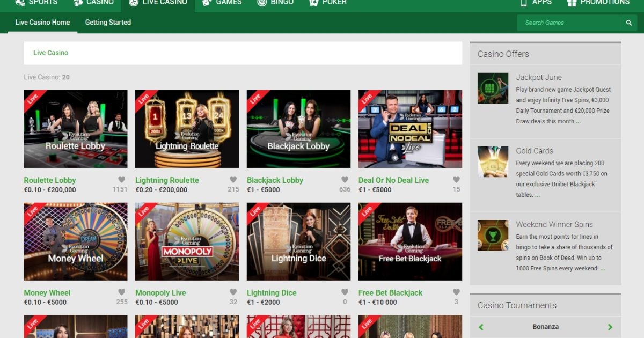Open the Bingo section
644x338 pixels.
[x=282, y=3]
